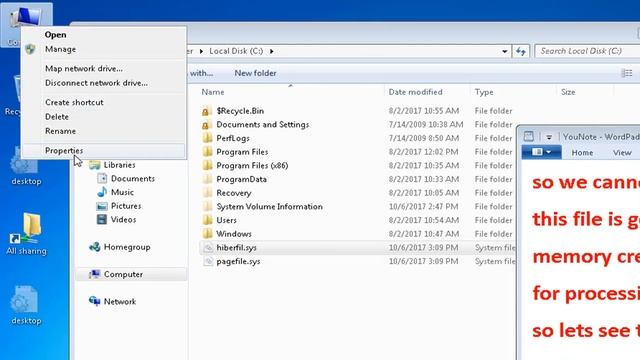640x360 pixels.
Task: Select the hiberfil.sys file icon
Action: click(208, 248)
